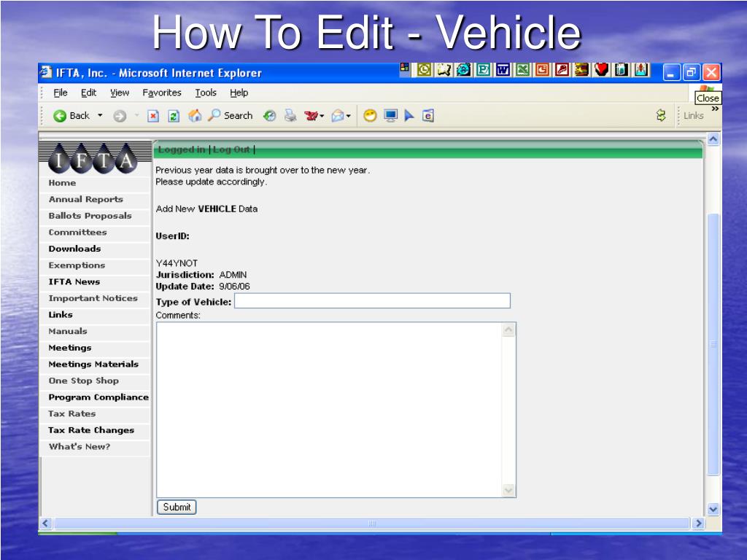Open Ballots Proposals sidebar link

click(90, 216)
